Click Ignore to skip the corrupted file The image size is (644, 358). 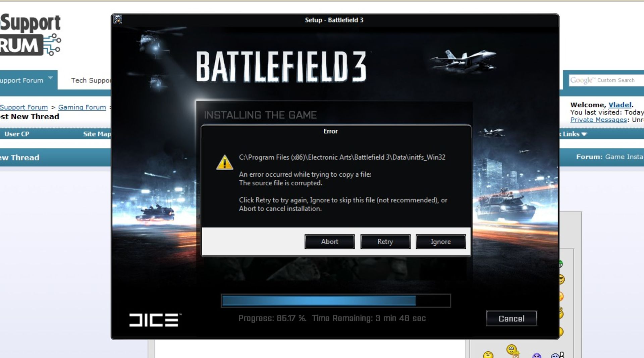pyautogui.click(x=440, y=242)
